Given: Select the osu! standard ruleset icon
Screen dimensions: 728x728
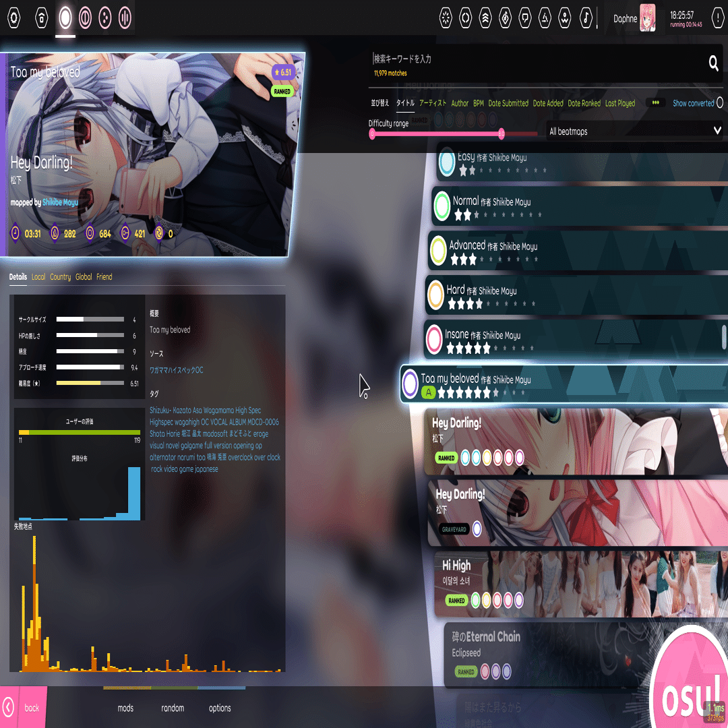Looking at the screenshot, I should coord(65,18).
